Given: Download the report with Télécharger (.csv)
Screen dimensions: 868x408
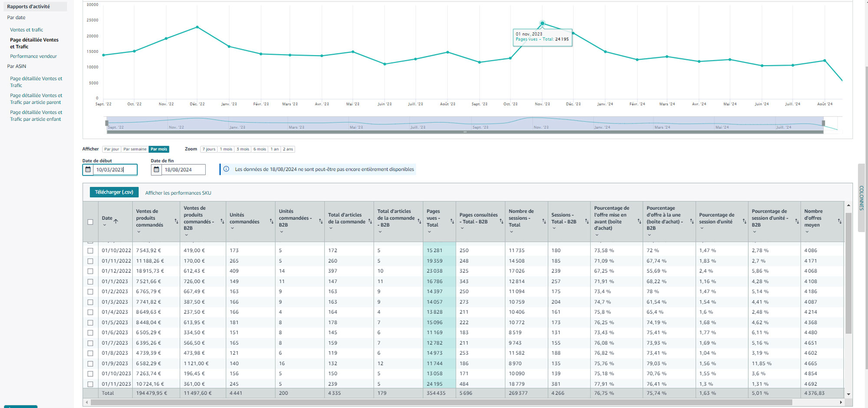Looking at the screenshot, I should (114, 192).
